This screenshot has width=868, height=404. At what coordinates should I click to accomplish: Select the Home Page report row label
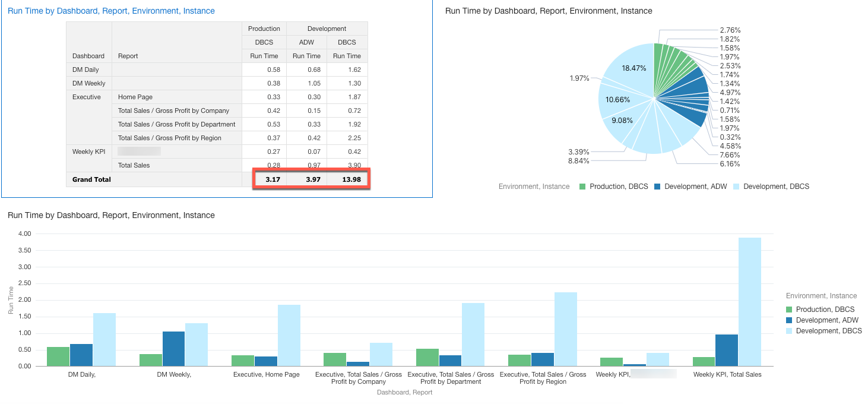(x=135, y=97)
